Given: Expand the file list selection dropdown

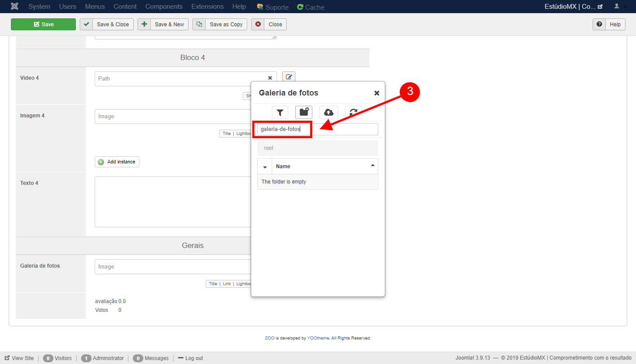Looking at the screenshot, I should coord(265,167).
